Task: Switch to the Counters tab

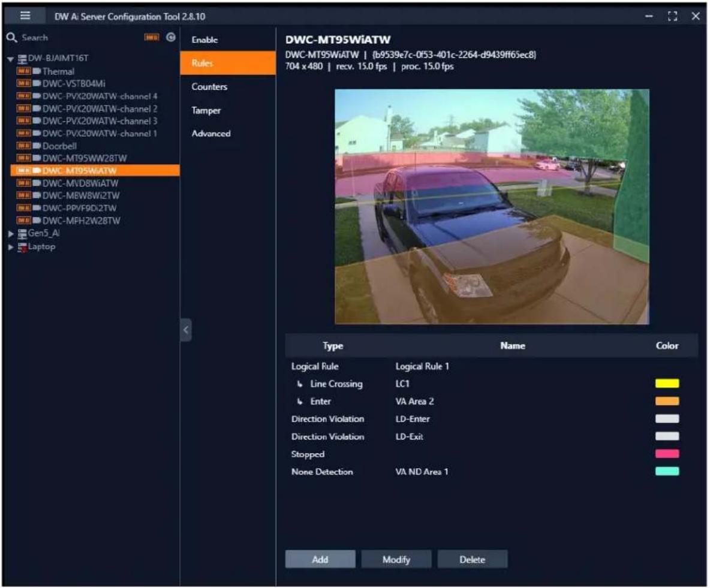Action: click(x=228, y=86)
